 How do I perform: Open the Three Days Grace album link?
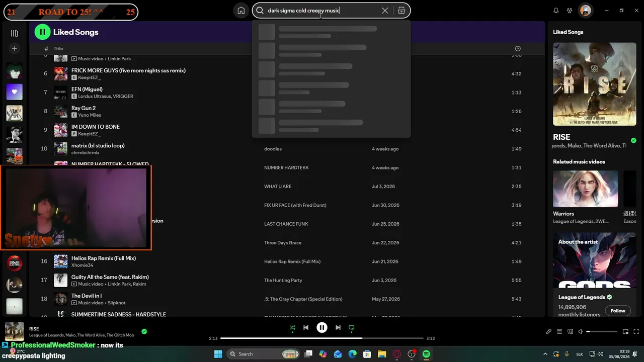tap(283, 243)
